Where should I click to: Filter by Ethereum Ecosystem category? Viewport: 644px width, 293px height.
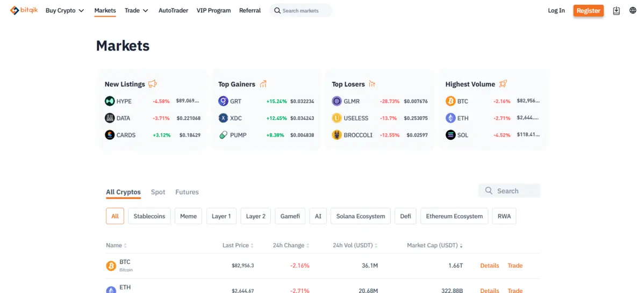454,216
